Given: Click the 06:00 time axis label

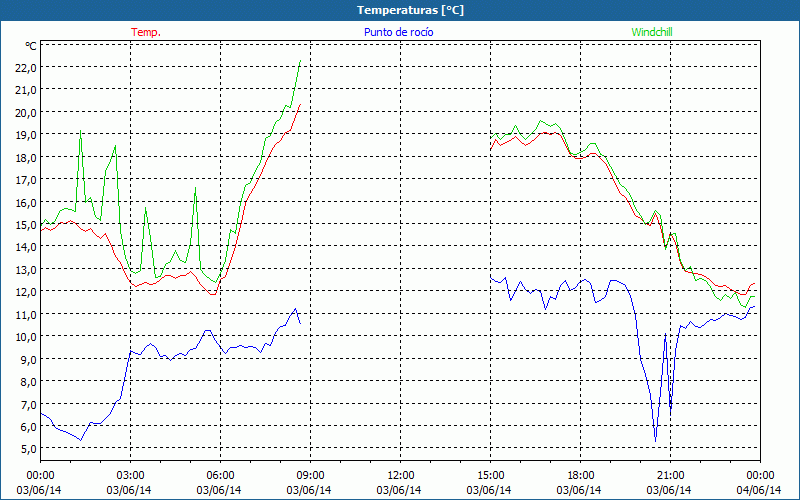Looking at the screenshot, I should (x=220, y=475).
